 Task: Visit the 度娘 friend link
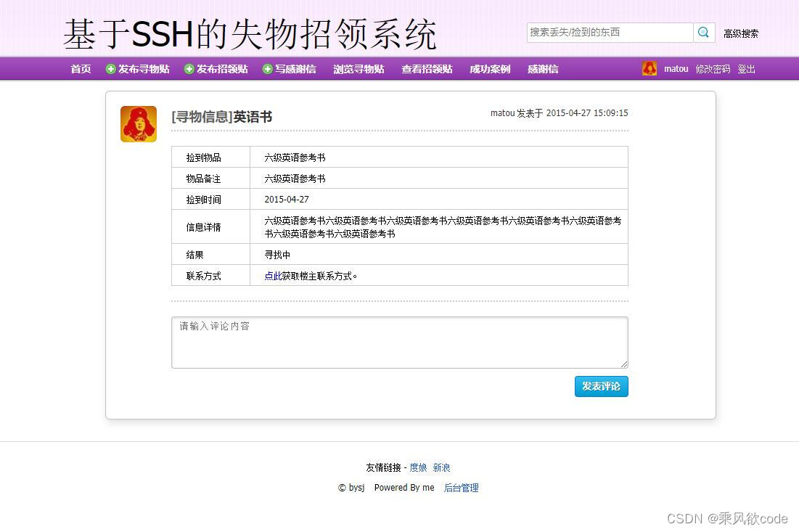(417, 467)
